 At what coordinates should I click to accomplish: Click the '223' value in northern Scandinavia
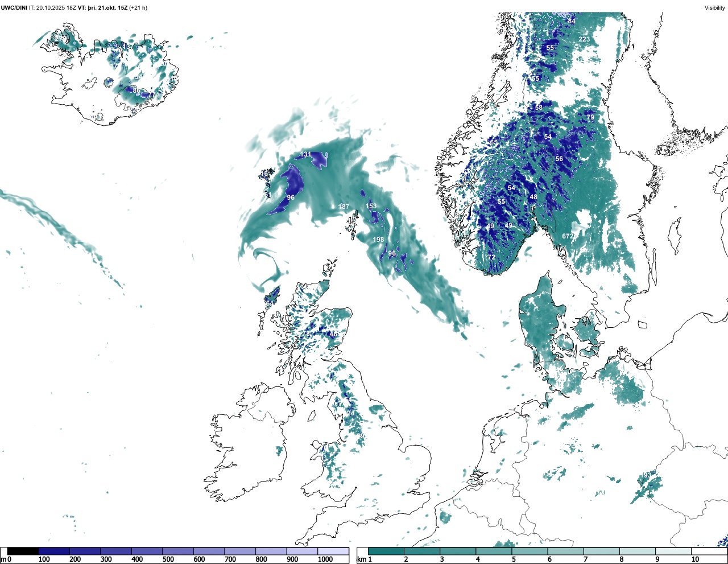coord(584,39)
